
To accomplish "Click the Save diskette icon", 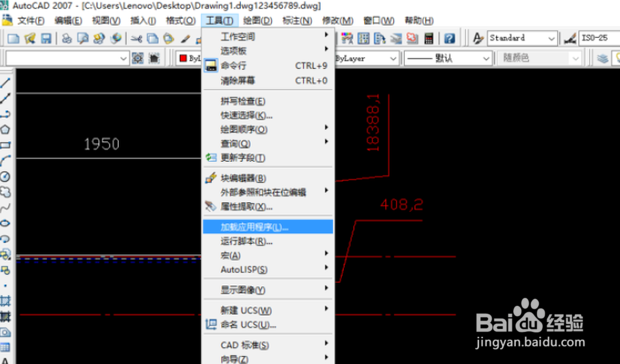I will [x=46, y=38].
